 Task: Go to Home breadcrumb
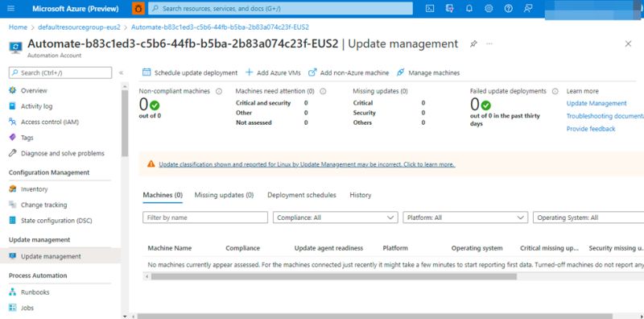tap(18, 27)
